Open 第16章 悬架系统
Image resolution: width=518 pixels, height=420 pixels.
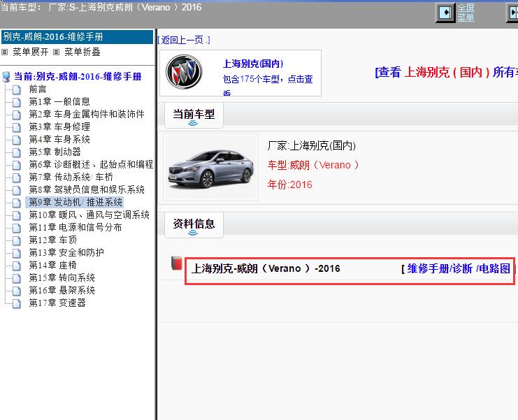(62, 290)
